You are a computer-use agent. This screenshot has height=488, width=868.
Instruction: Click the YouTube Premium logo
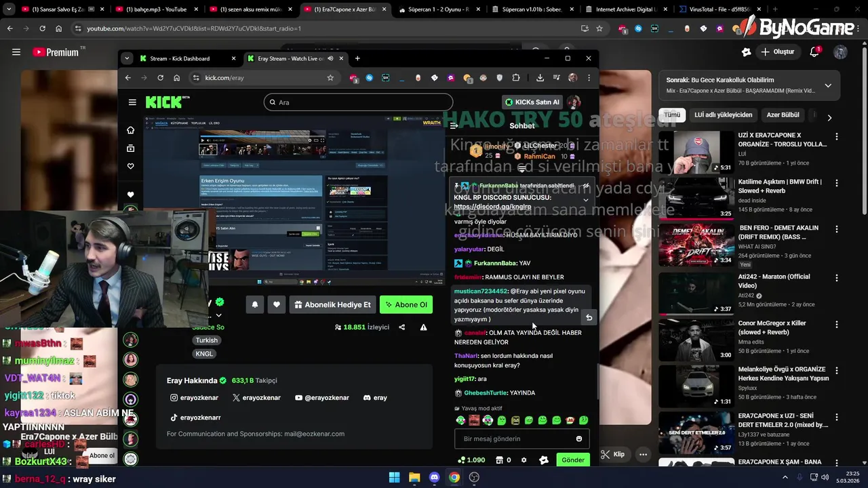tap(56, 52)
